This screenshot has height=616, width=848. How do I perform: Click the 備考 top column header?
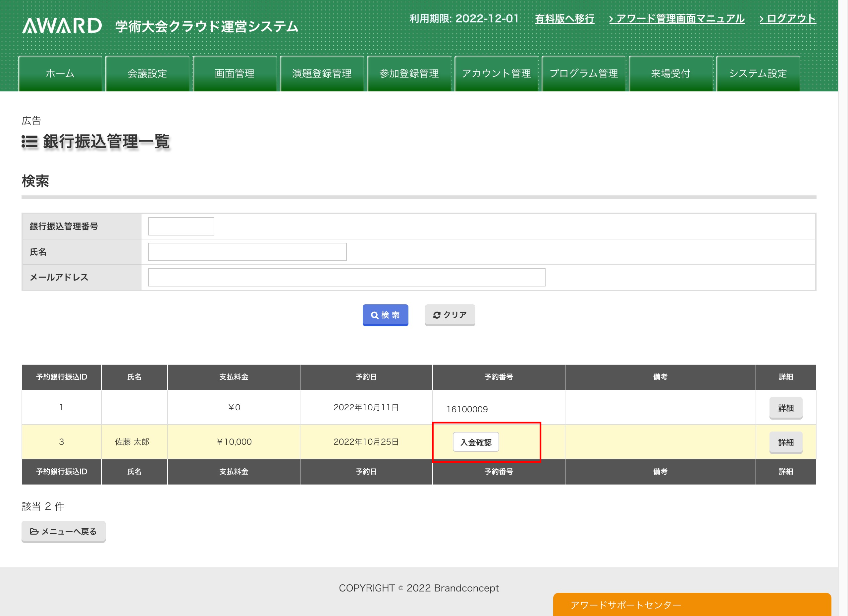pyautogui.click(x=660, y=377)
